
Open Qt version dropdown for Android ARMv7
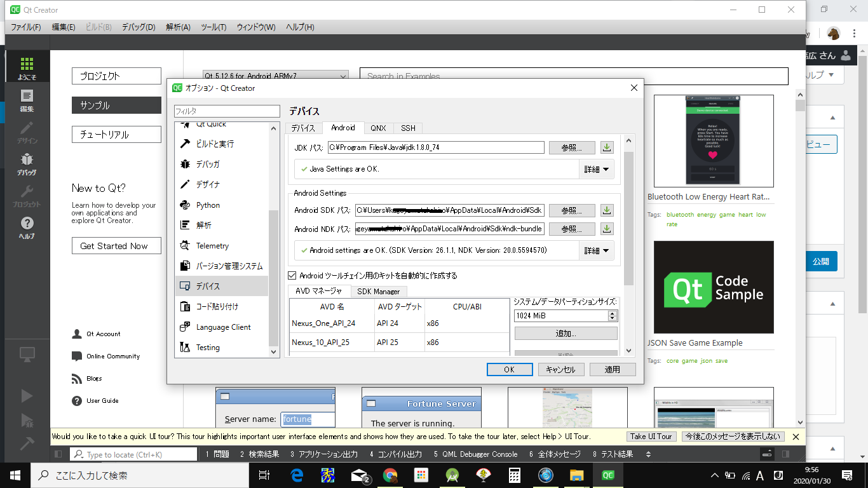click(x=276, y=76)
